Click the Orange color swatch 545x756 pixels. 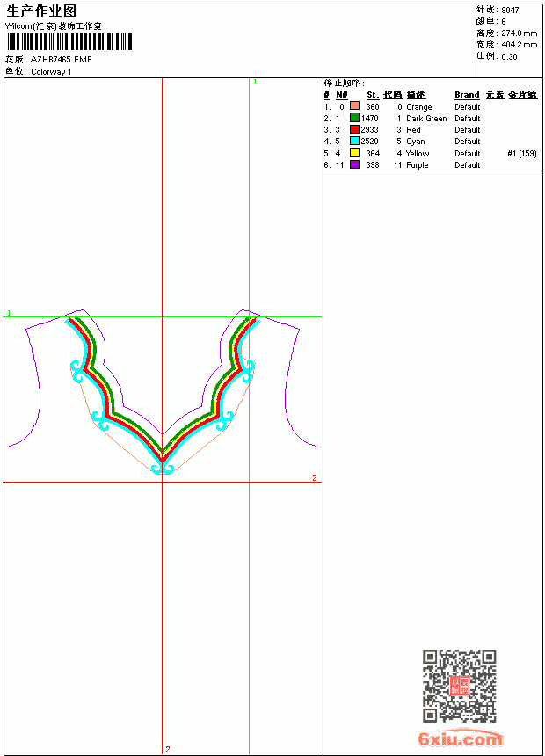pos(354,106)
